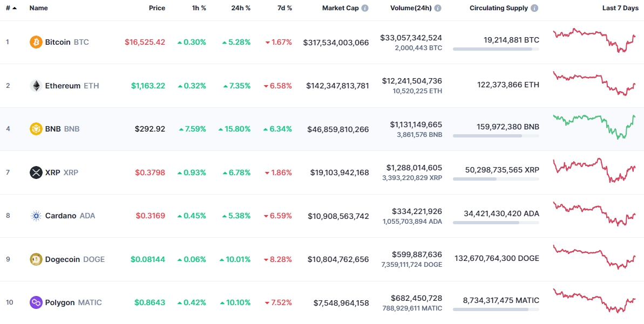644x324 pixels.
Task: Click XRP volume 3,393,220,829 XRP
Action: (412, 177)
